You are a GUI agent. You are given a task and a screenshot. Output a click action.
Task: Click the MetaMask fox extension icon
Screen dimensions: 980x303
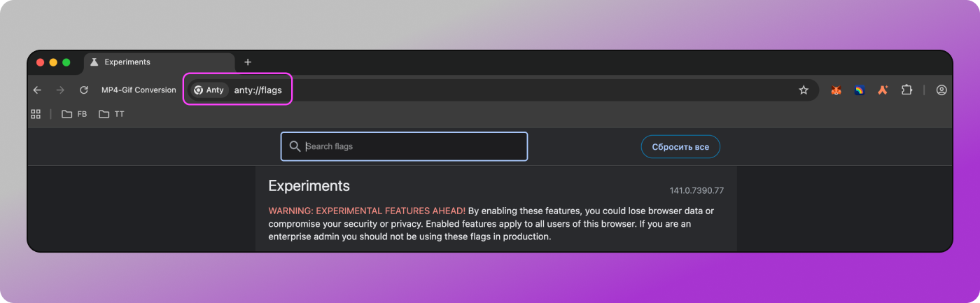pyautogui.click(x=835, y=90)
